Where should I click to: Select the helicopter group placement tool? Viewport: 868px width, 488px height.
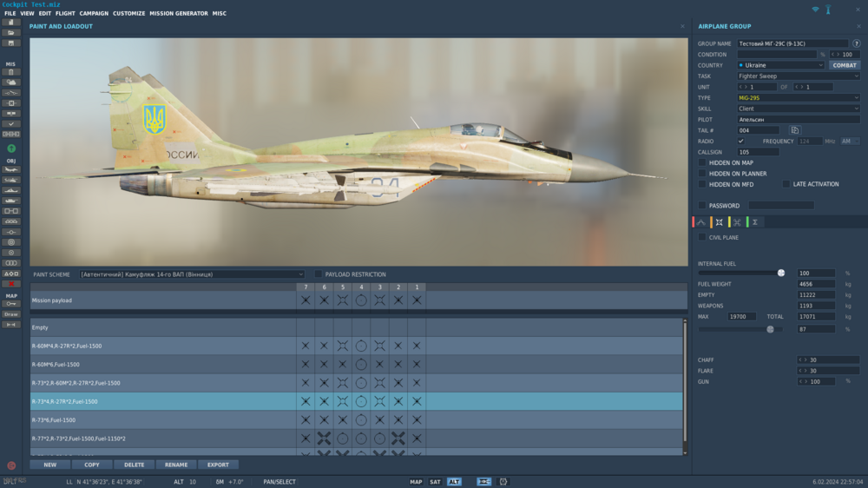point(11,180)
